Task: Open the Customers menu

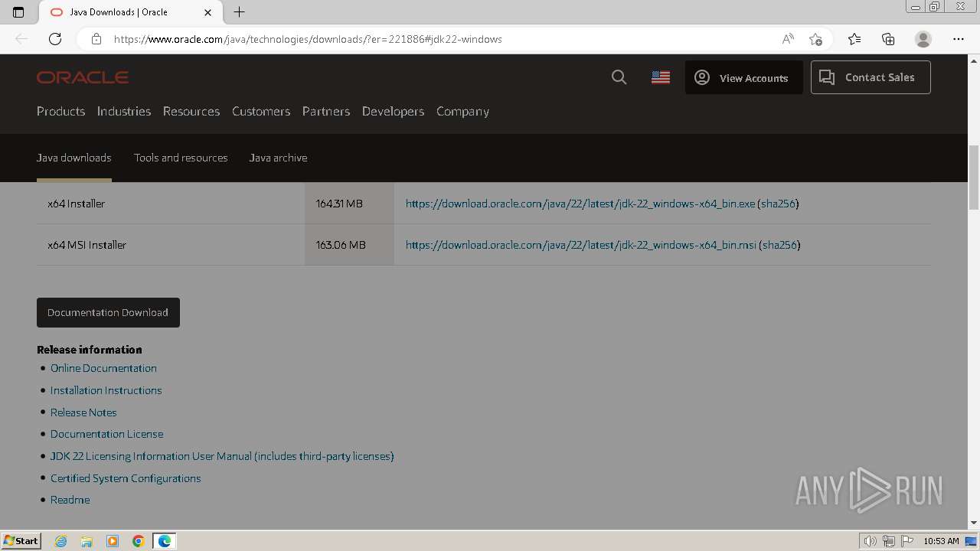Action: (261, 111)
